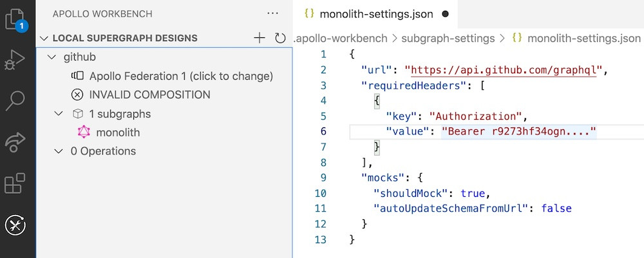Image resolution: width=644 pixels, height=258 pixels.
Task: Click line number 13 in gutter
Action: 320,239
